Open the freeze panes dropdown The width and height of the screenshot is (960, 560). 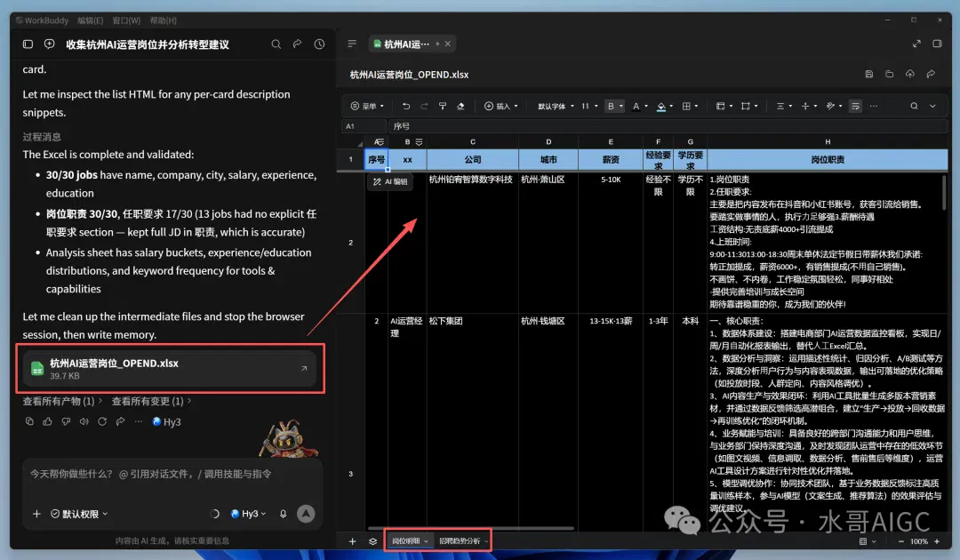click(x=724, y=106)
